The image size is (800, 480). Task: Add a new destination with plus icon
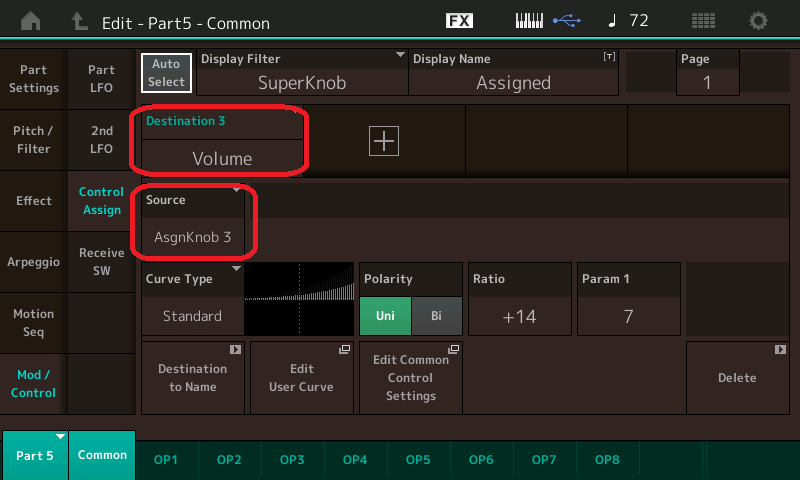tap(384, 142)
